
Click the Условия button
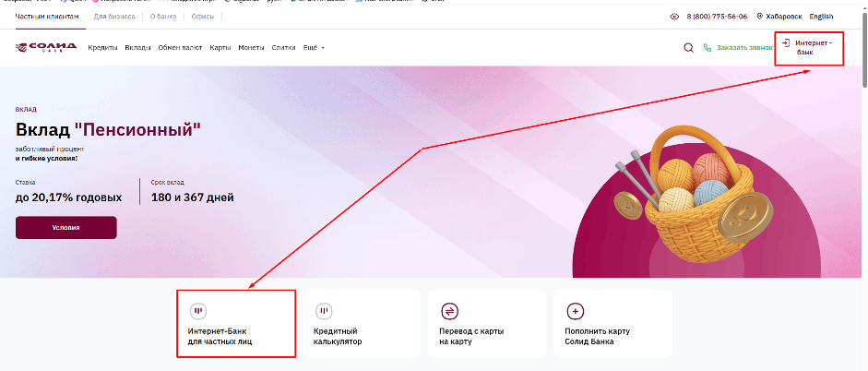(x=65, y=227)
